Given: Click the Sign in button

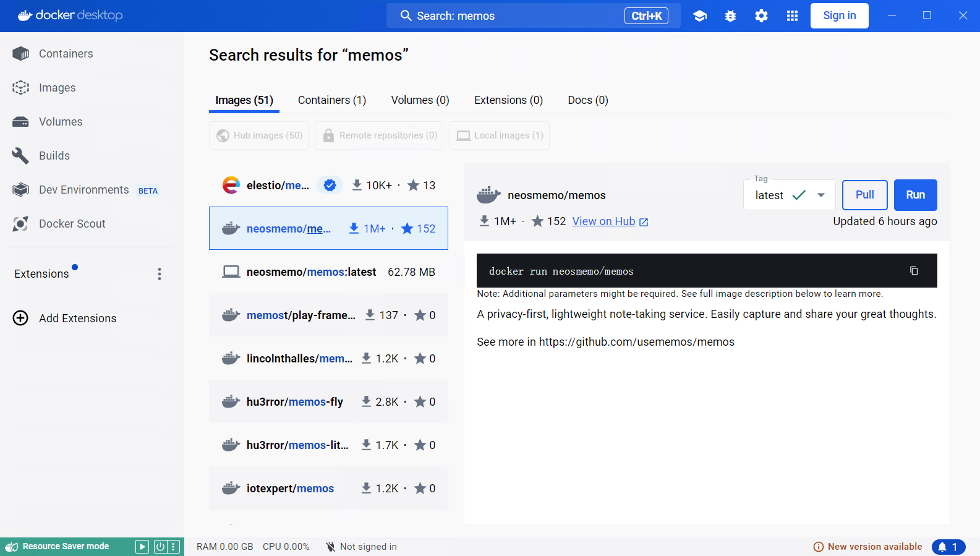Looking at the screenshot, I should 840,16.
